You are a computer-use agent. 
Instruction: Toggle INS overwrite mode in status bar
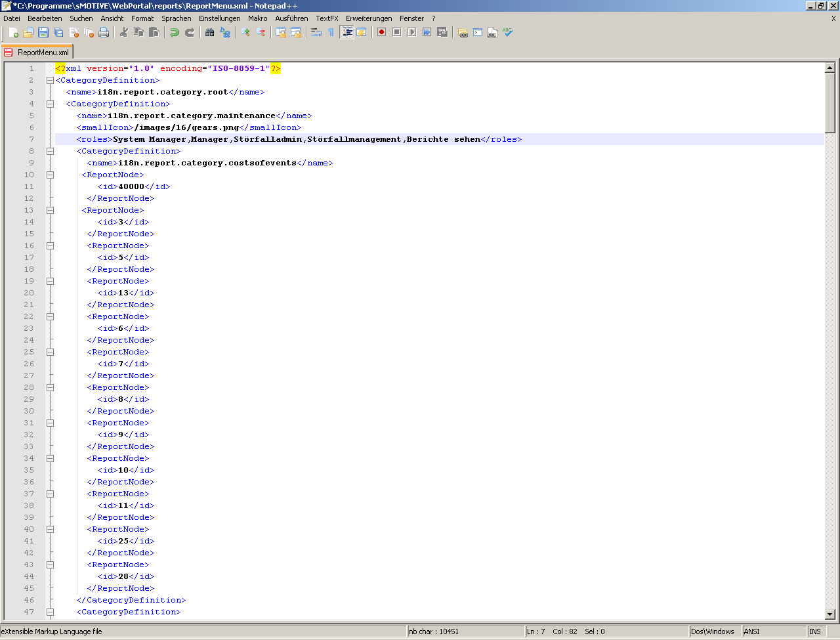pyautogui.click(x=814, y=631)
